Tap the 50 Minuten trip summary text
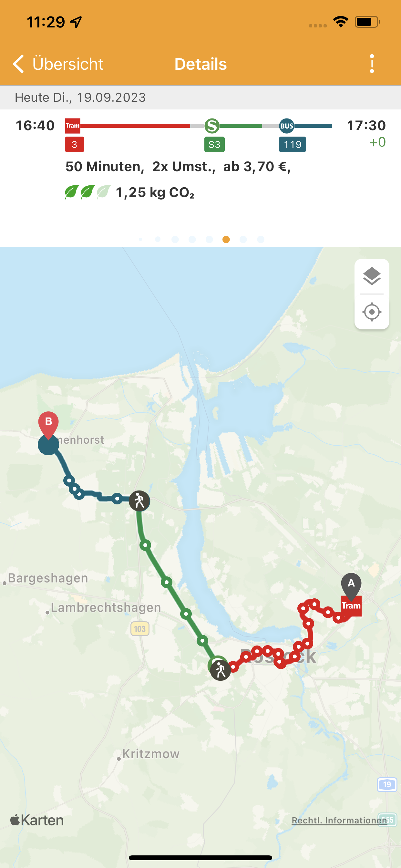This screenshot has height=868, width=401. point(105,166)
